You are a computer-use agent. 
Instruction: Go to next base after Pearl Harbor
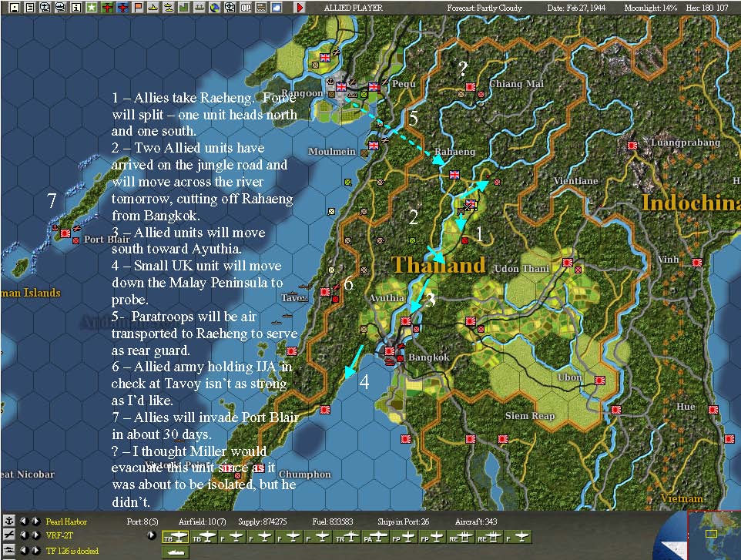pyautogui.click(x=35, y=521)
